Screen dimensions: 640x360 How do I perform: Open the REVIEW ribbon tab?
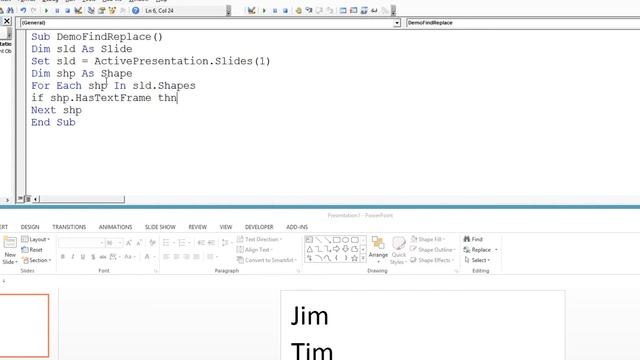click(x=198, y=227)
